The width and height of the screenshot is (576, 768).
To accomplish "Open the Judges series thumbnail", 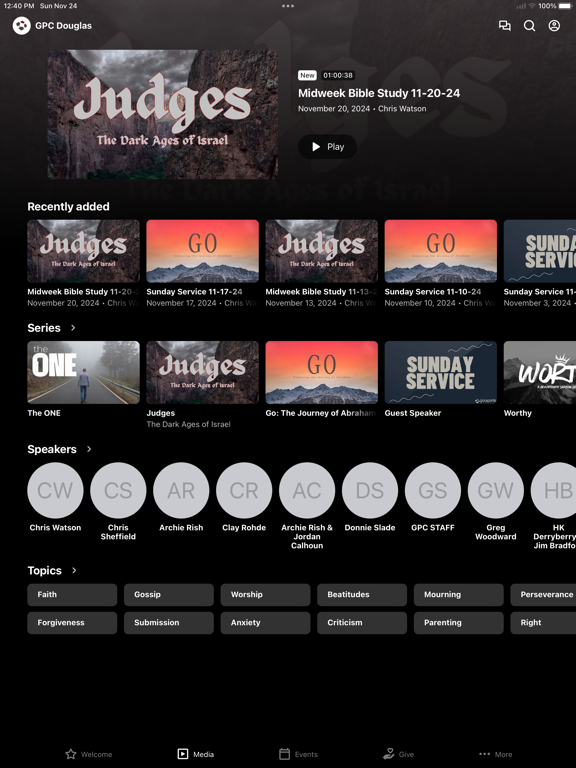I will [202, 373].
